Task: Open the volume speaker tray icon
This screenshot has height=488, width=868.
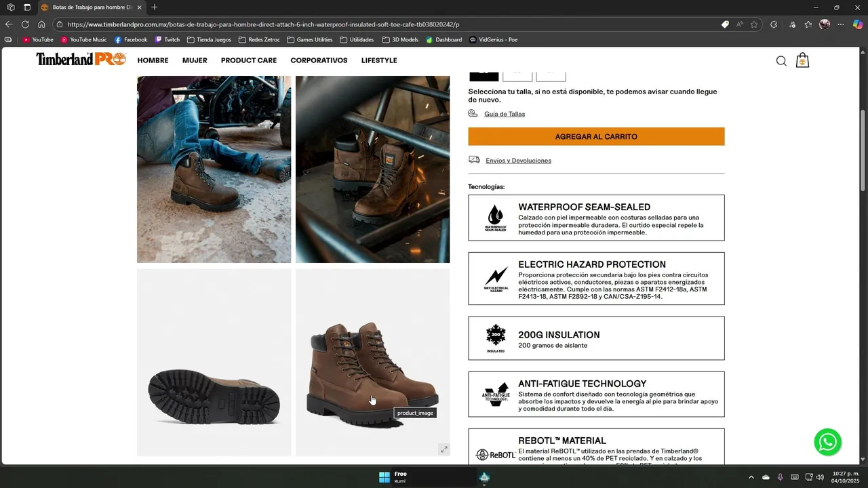Action: 820,477
